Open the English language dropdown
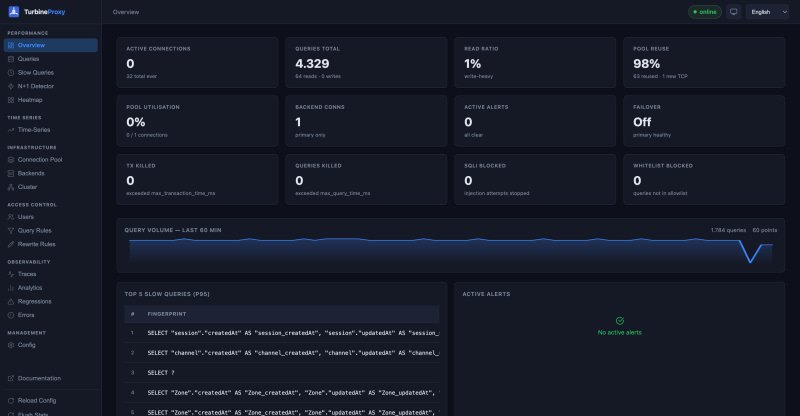Image resolution: width=800 pixels, height=416 pixels. pyautogui.click(x=767, y=12)
